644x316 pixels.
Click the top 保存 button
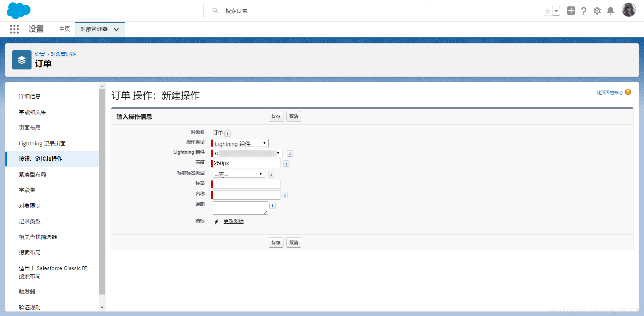(276, 116)
